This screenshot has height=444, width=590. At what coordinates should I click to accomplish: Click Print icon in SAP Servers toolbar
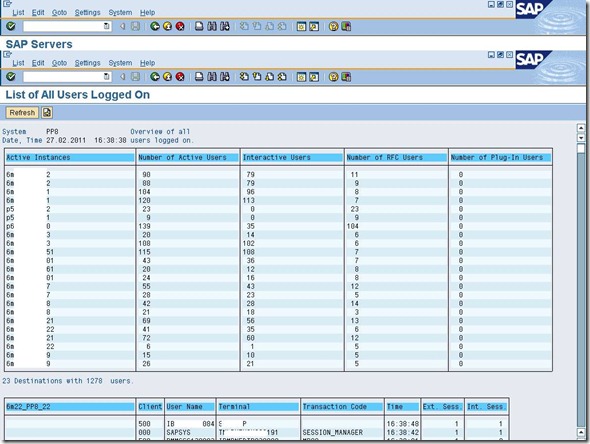(x=199, y=26)
